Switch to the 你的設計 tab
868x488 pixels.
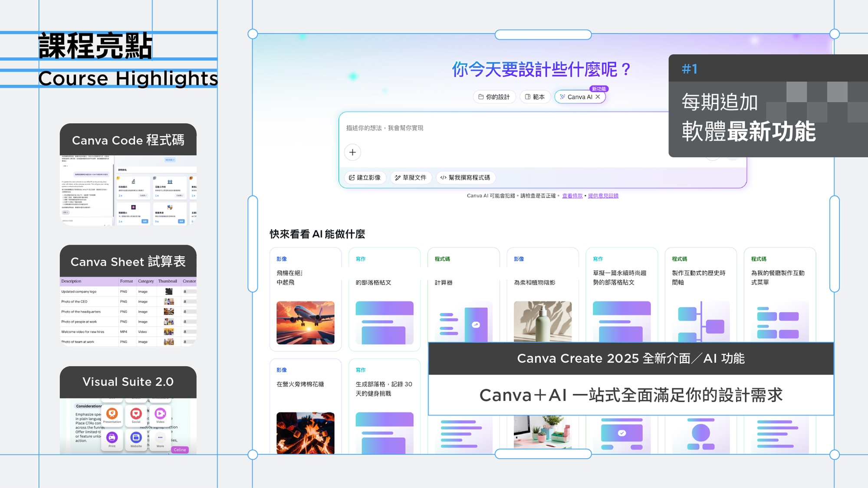click(494, 97)
